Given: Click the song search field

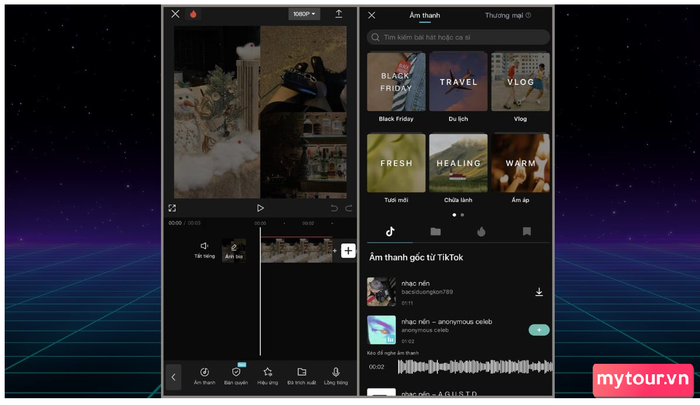Looking at the screenshot, I should 458,37.
